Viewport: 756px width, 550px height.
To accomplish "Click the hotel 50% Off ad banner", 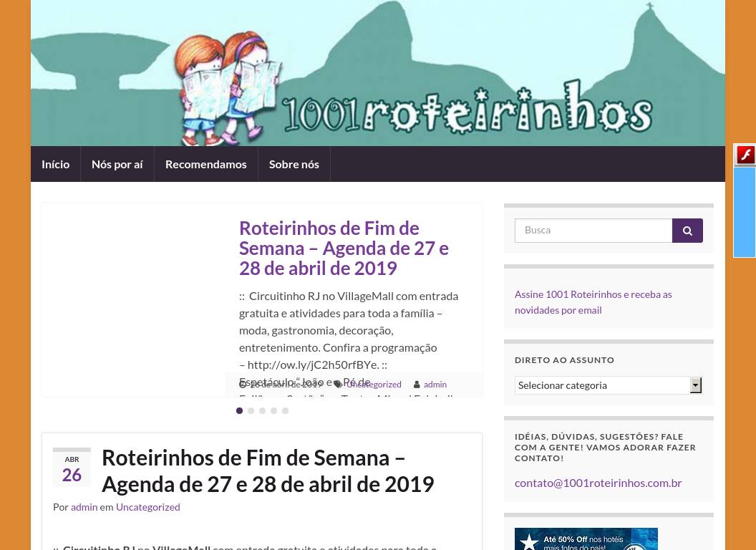I will (586, 539).
